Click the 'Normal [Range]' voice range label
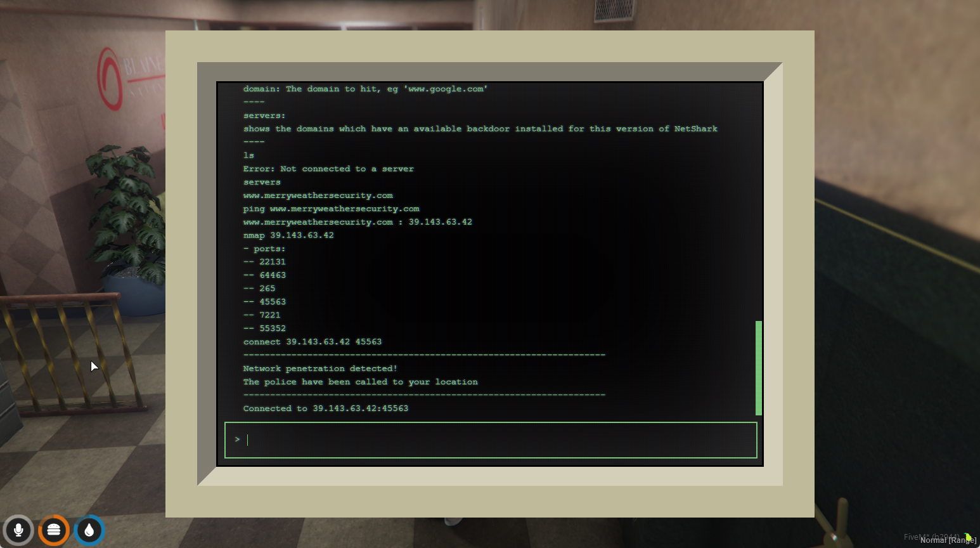The width and height of the screenshot is (980, 548). click(948, 540)
